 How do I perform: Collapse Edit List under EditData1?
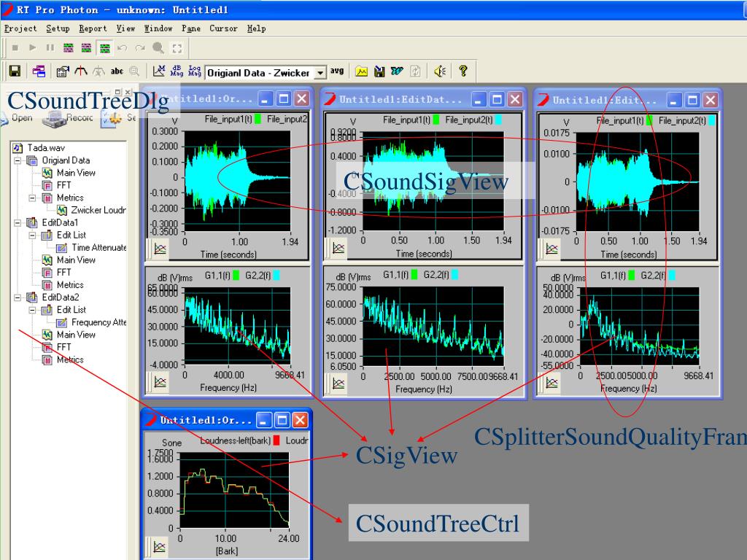(x=32, y=236)
